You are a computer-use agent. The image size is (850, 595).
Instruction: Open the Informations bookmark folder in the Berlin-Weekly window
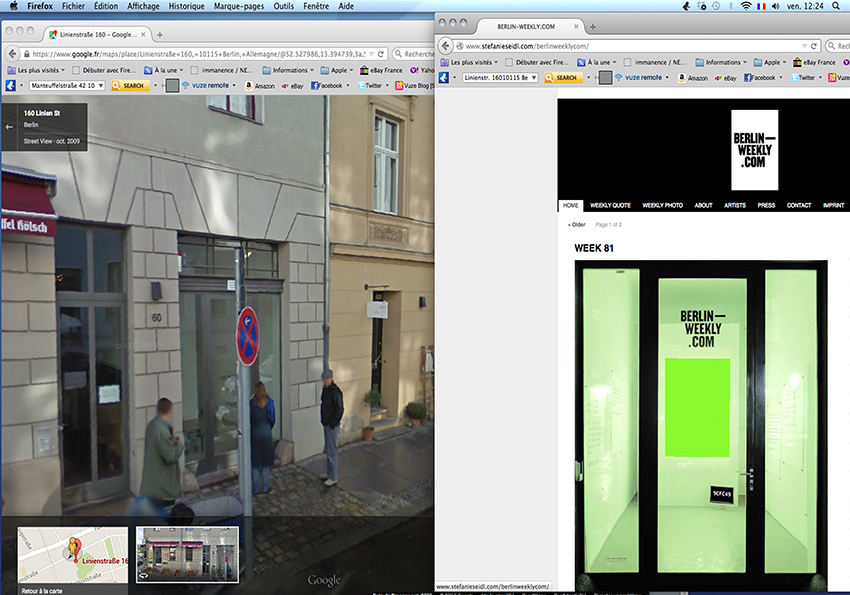coord(721,62)
